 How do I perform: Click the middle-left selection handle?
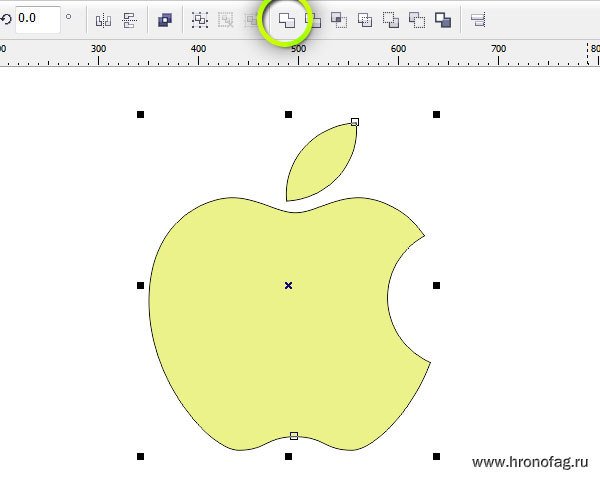(140, 286)
